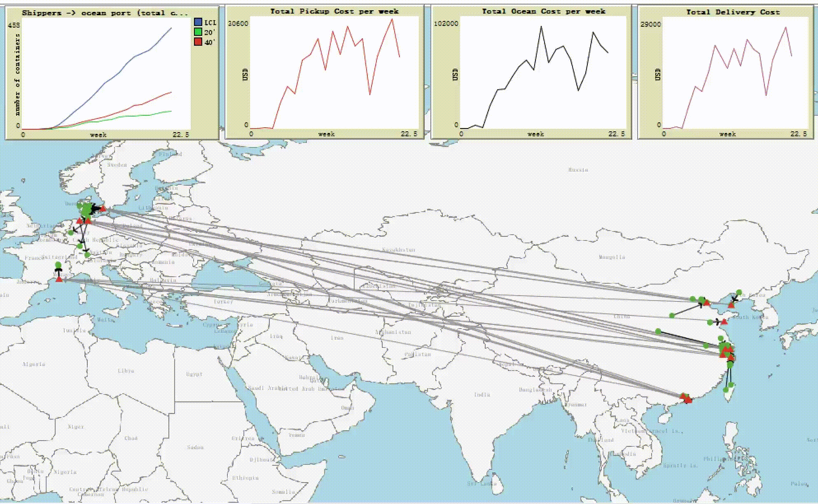Click the isolated green dot west of Shanghai cluster
The image size is (818, 504).
pyautogui.click(x=658, y=331)
